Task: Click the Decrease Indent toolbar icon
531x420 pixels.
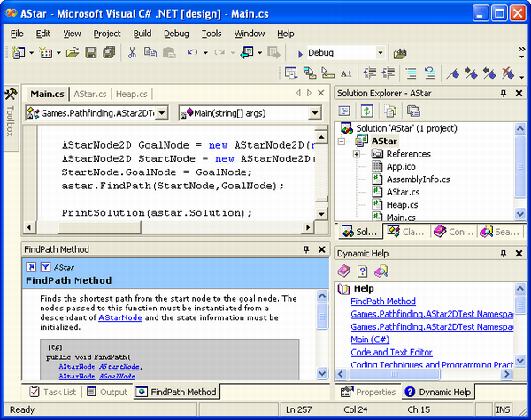Action: [369, 73]
